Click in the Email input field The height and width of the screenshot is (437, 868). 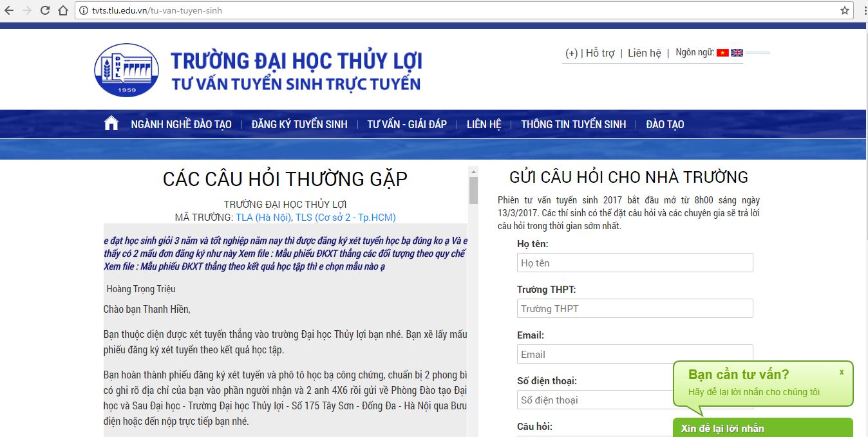634,354
